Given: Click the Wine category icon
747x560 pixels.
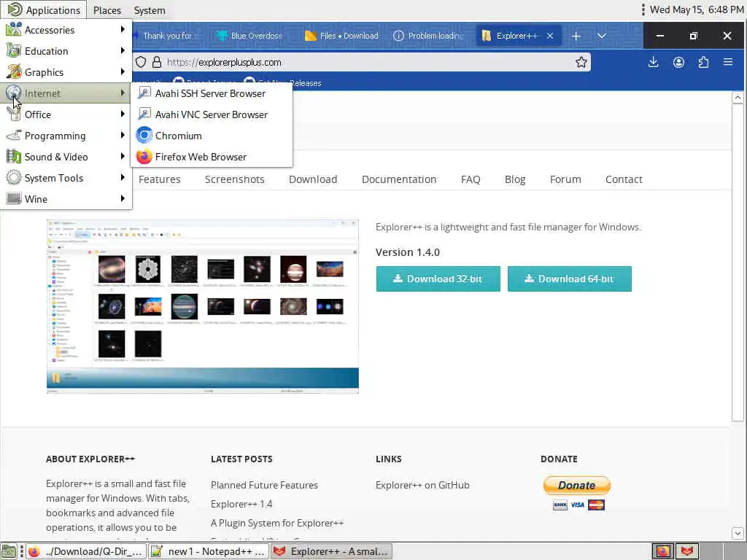Looking at the screenshot, I should [13, 198].
